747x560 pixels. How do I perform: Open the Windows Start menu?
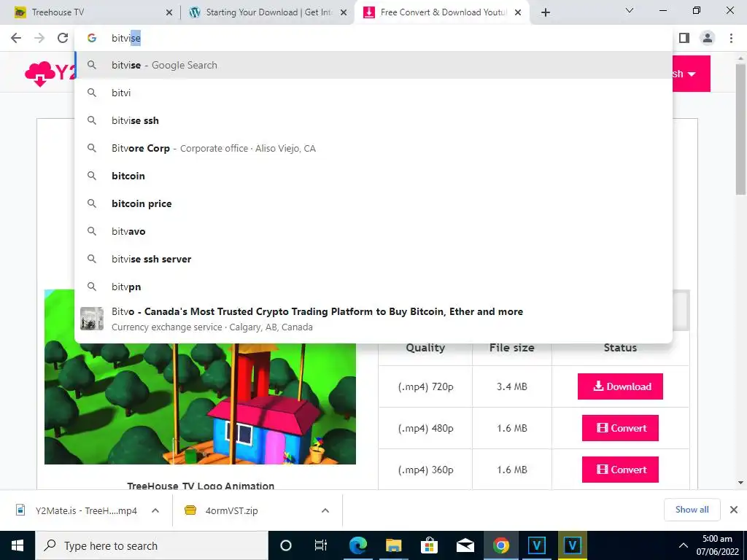click(18, 545)
